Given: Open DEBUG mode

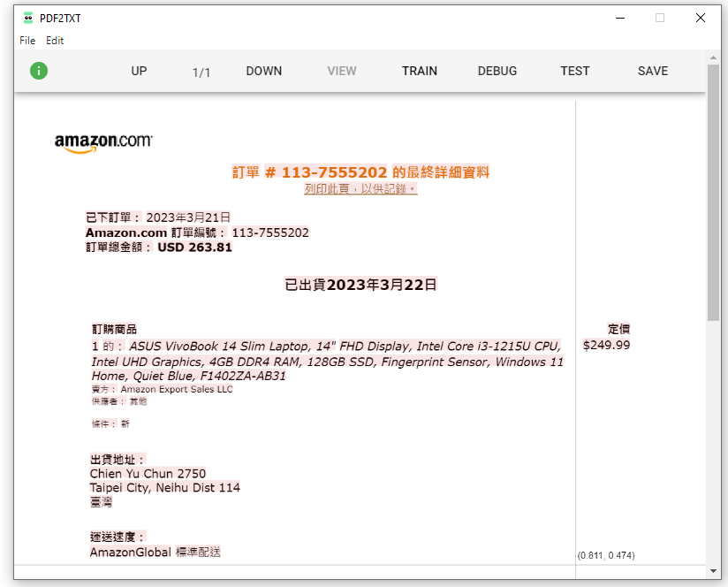Looking at the screenshot, I should coord(497,71).
